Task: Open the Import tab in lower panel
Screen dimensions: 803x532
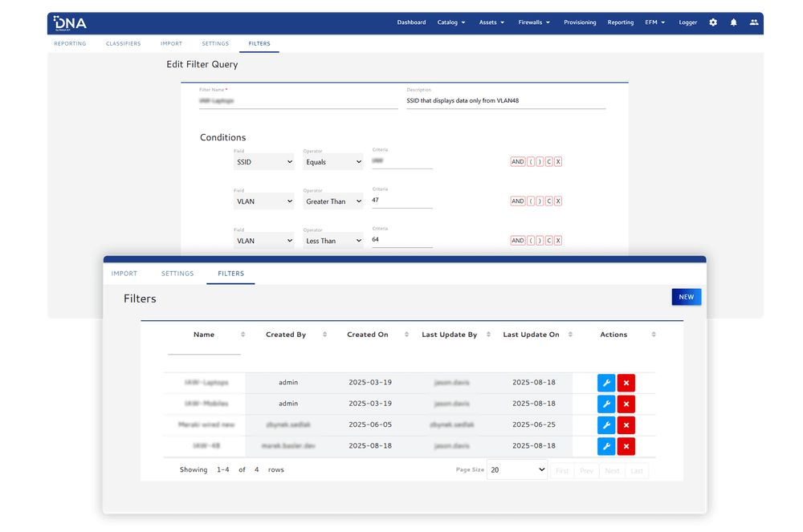Action: pyautogui.click(x=124, y=274)
